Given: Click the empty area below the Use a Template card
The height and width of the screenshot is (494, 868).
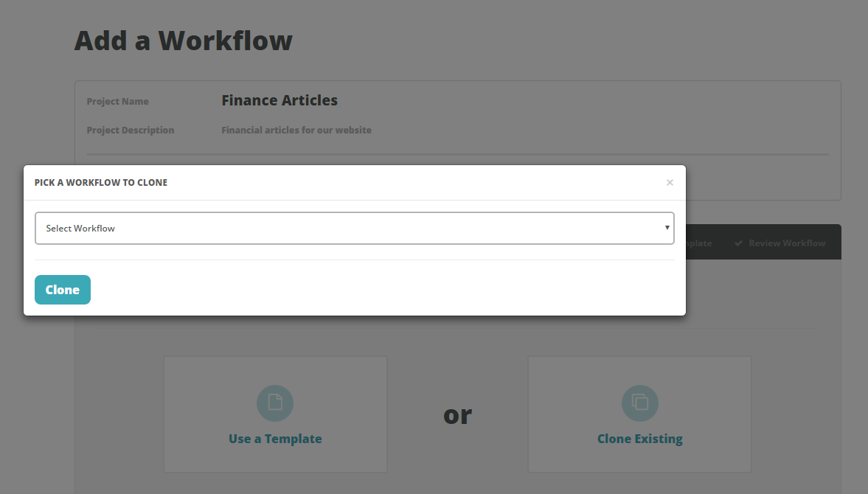Looking at the screenshot, I should [275, 484].
